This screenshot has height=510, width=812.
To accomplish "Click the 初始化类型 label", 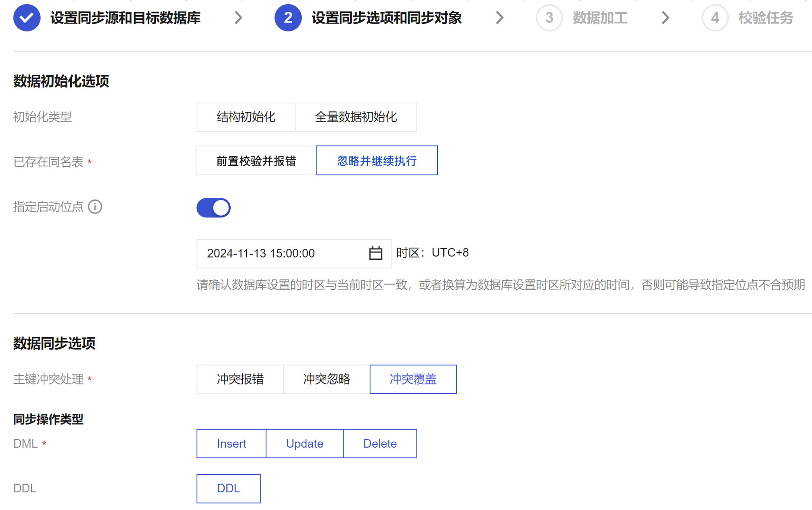I will point(42,117).
